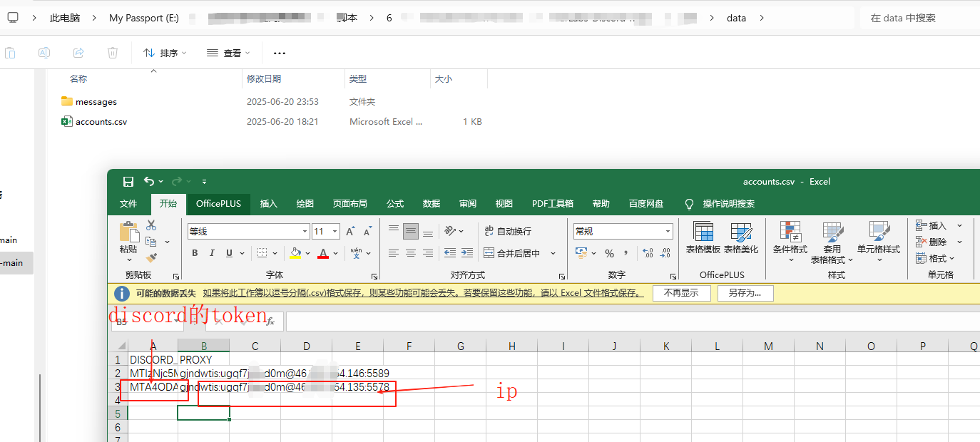Select accounts.csv file in Explorer
The width and height of the screenshot is (980, 442).
(x=94, y=122)
